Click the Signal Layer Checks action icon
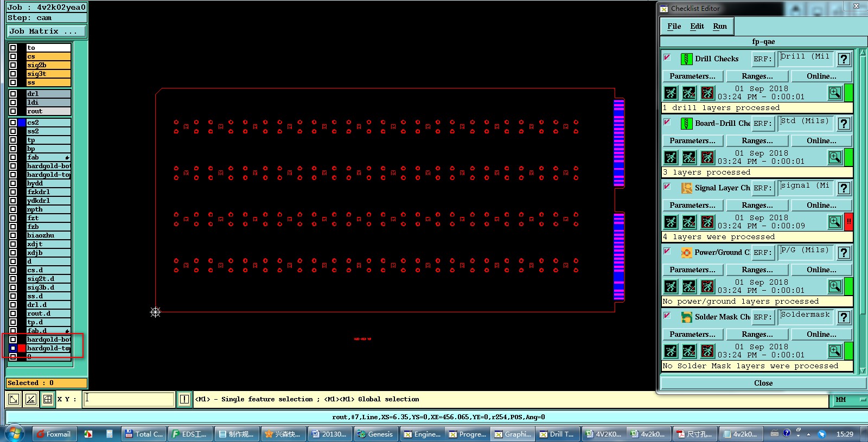868x442 pixels. tap(686, 188)
